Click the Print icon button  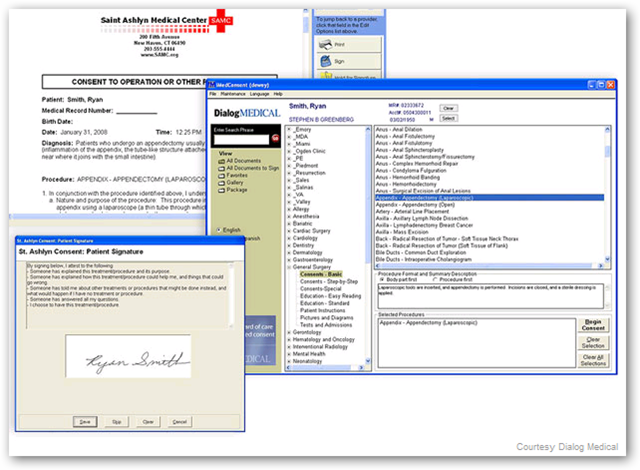coord(333,45)
